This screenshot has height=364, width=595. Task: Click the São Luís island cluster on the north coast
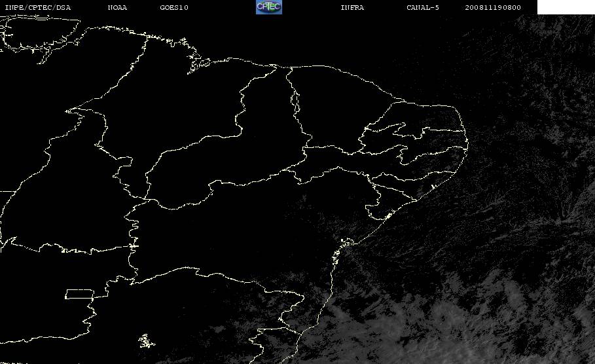pyautogui.click(x=198, y=63)
